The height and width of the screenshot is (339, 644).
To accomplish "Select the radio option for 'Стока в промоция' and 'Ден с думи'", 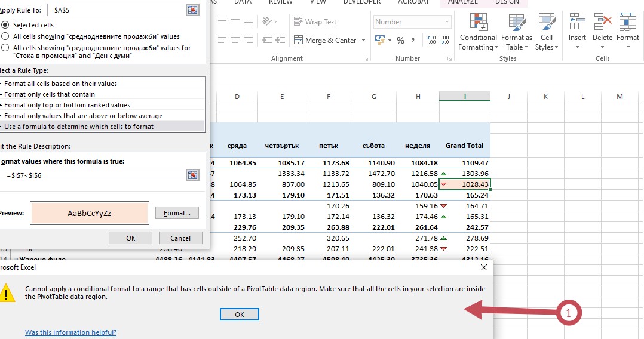I will point(5,48).
